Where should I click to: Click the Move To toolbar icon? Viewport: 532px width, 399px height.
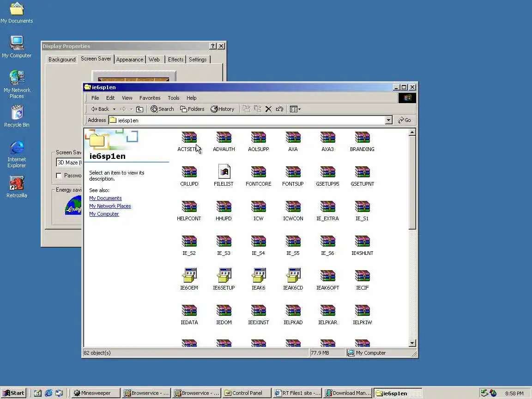[x=246, y=109]
